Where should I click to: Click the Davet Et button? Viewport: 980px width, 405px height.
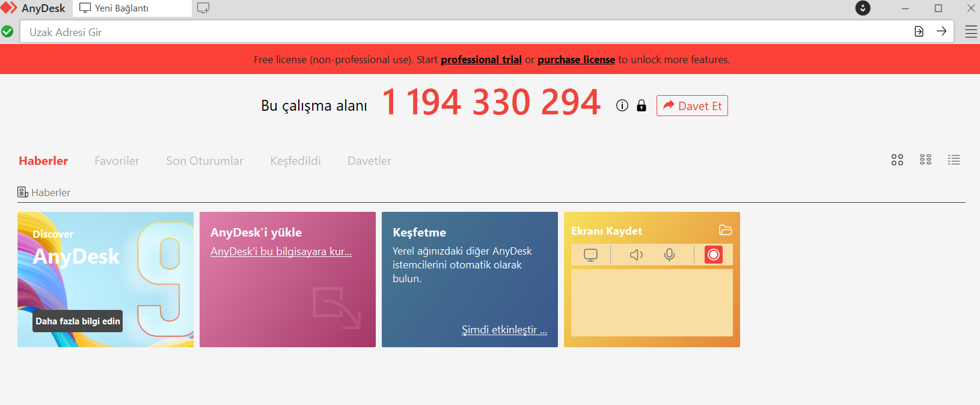692,106
